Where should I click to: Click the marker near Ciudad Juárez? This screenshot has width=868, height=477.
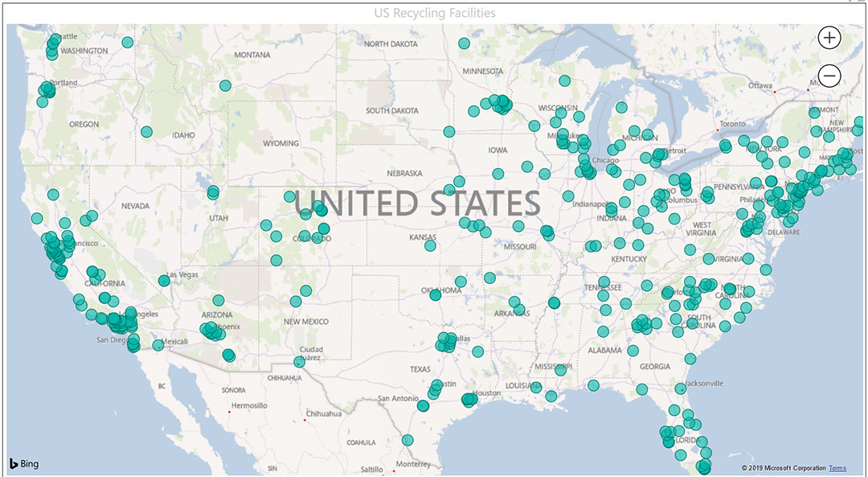(x=299, y=362)
